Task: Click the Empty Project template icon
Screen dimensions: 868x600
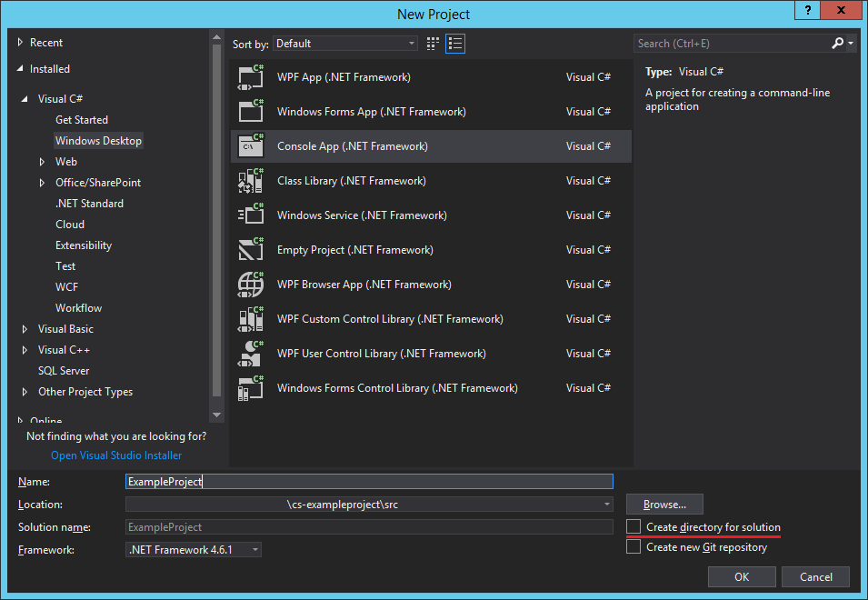Action: point(251,250)
